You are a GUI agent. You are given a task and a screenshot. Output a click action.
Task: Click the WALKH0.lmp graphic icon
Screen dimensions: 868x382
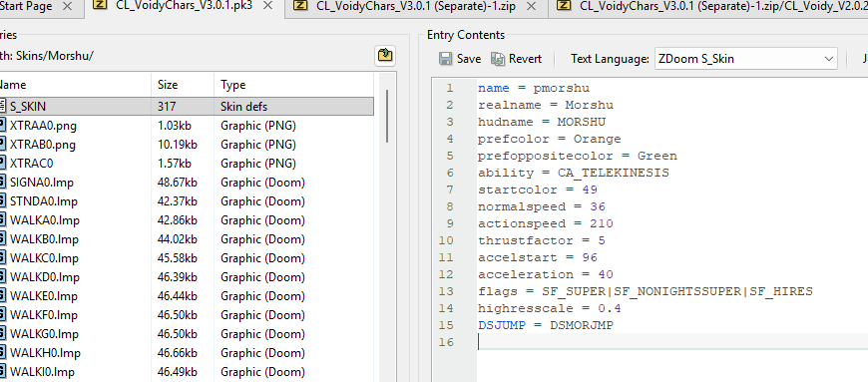tap(2, 352)
